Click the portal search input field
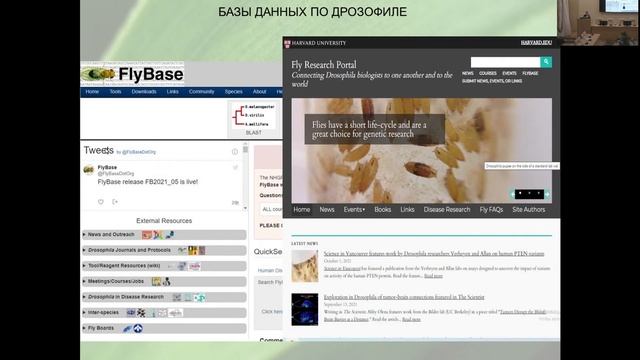The width and height of the screenshot is (640, 360). (505, 62)
